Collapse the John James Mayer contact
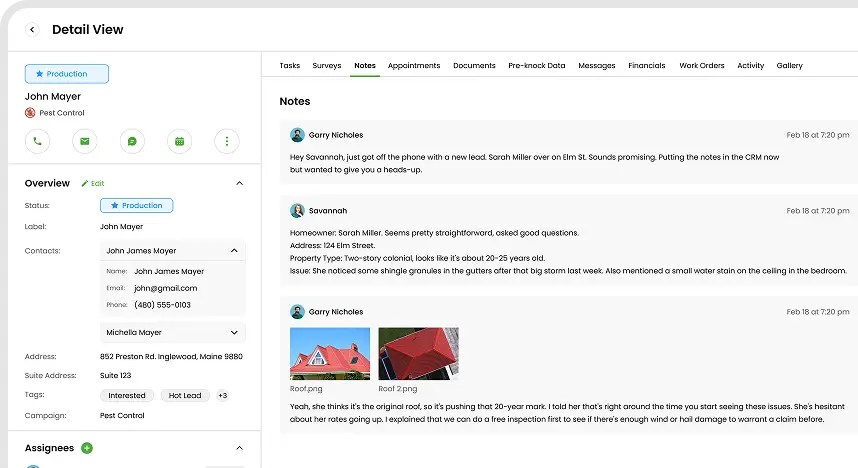The image size is (858, 468). 234,251
